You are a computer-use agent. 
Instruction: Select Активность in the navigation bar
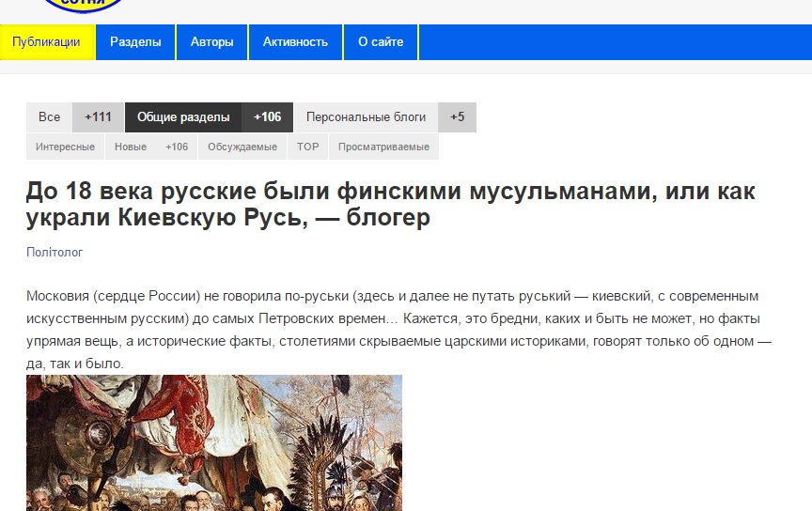[295, 42]
